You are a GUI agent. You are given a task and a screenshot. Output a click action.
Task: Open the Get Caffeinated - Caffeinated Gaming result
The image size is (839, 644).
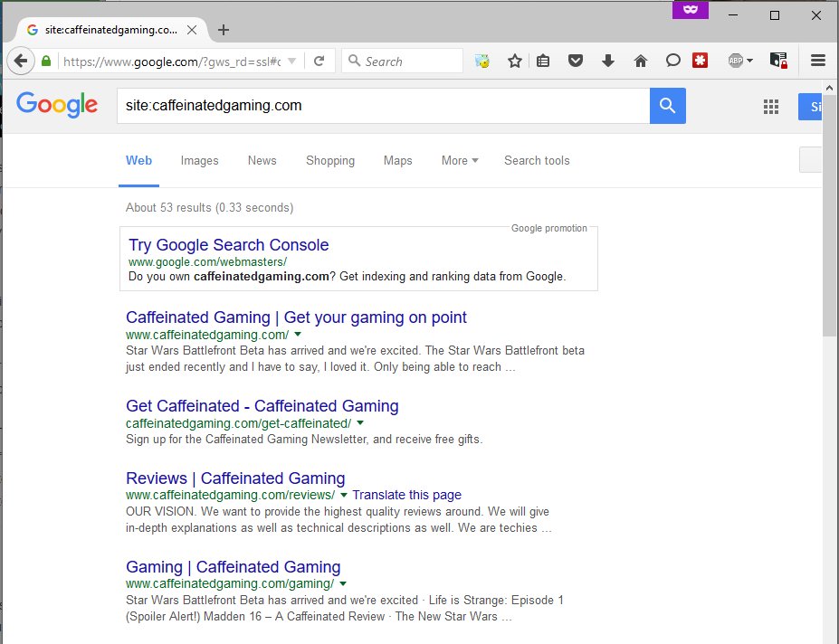(x=262, y=406)
